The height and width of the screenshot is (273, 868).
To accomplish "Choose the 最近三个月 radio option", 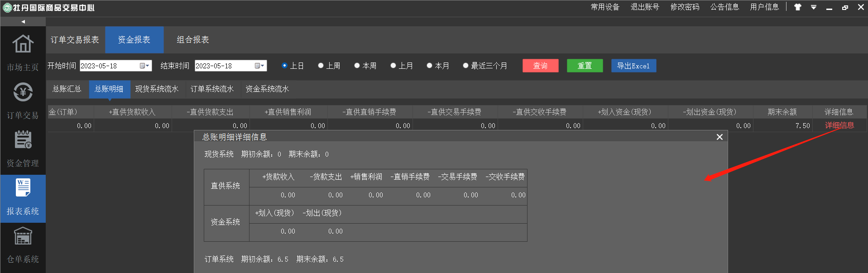I will point(465,66).
